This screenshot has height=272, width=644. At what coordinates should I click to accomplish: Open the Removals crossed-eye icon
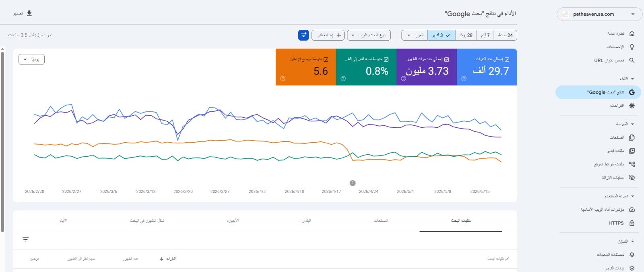632,178
